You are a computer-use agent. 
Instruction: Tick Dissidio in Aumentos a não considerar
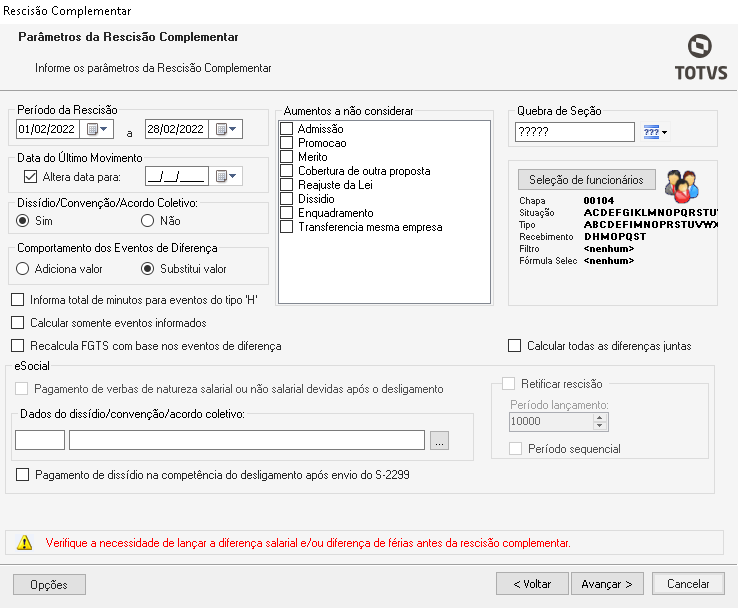click(287, 199)
